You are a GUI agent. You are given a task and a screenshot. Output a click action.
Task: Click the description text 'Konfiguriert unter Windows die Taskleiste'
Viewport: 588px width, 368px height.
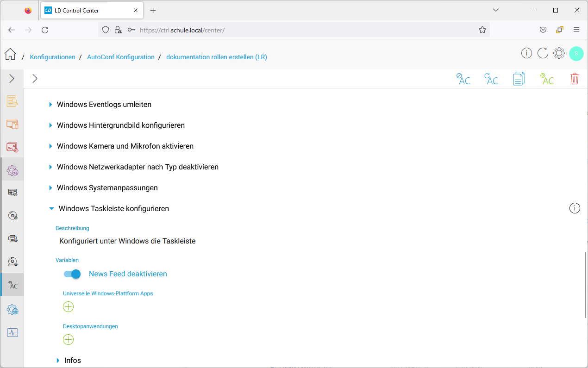pos(127,241)
